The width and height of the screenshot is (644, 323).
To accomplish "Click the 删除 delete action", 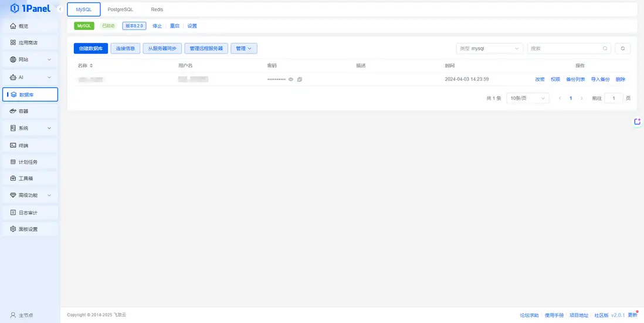I will point(620,79).
